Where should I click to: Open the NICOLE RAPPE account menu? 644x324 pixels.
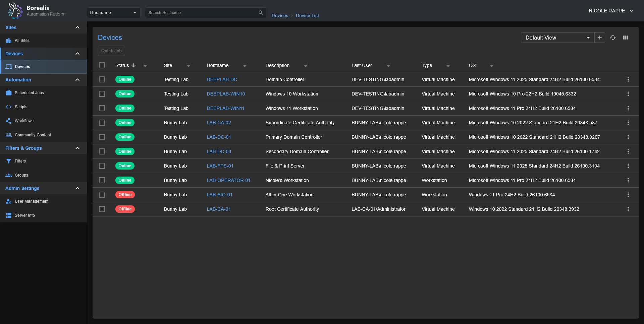[x=610, y=11]
